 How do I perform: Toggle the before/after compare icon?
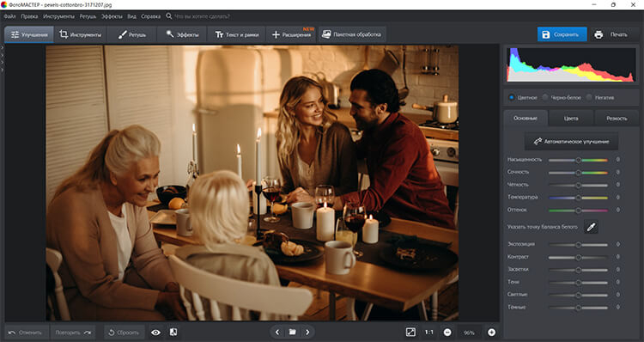(x=173, y=333)
